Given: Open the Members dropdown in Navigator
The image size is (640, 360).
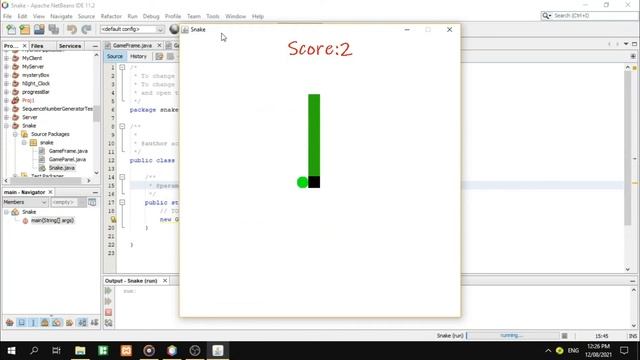Looking at the screenshot, I should click(25, 202).
